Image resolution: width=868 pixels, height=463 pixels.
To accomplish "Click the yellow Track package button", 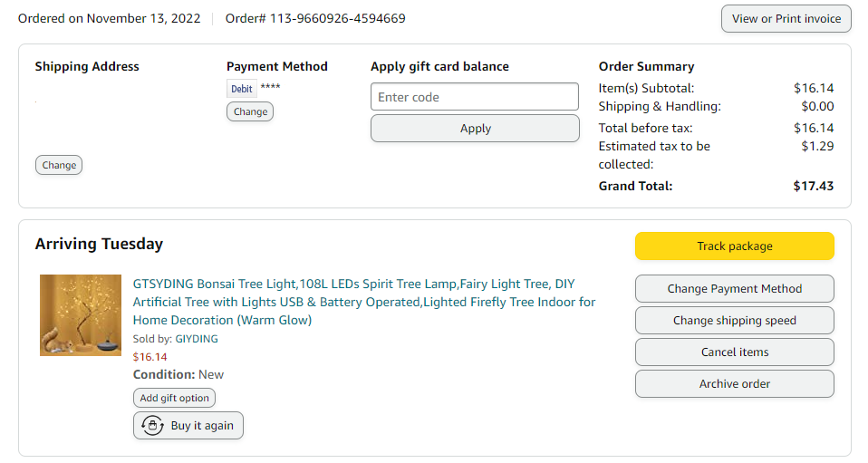I will coord(734,246).
